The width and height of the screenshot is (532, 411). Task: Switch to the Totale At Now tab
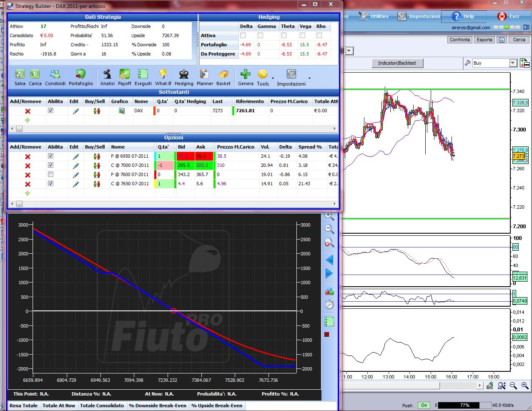[x=59, y=406]
